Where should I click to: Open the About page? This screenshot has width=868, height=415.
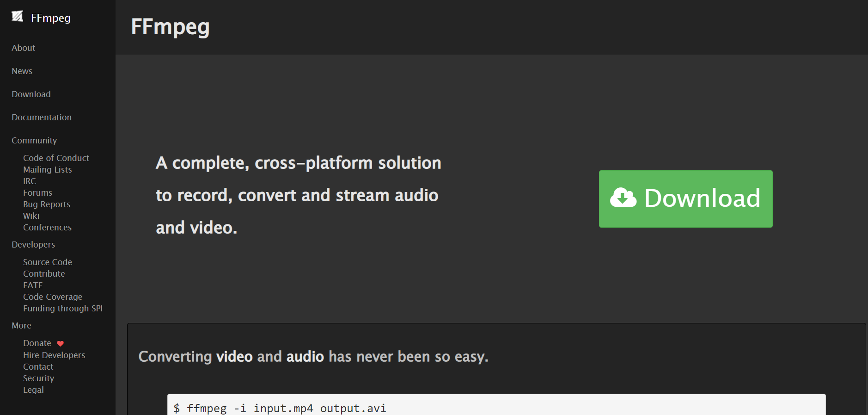(24, 48)
